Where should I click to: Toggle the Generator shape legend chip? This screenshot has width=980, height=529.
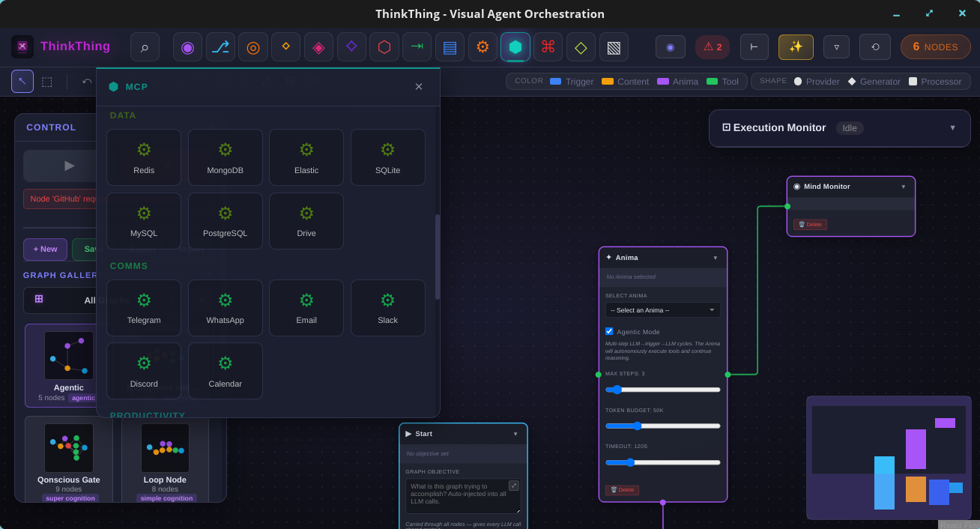click(874, 81)
